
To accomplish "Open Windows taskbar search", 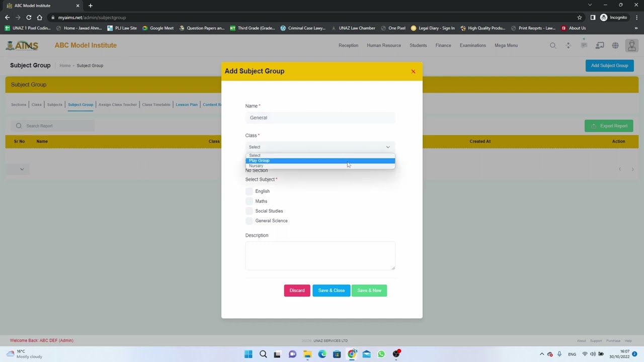I will pyautogui.click(x=263, y=354).
